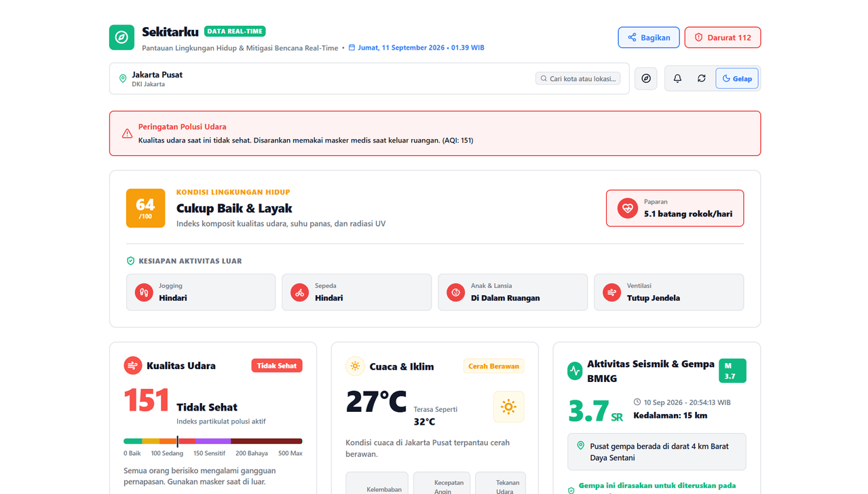Click the date Jumat, 11 September 2026
Screen dimensions: 868x494
[x=401, y=48]
